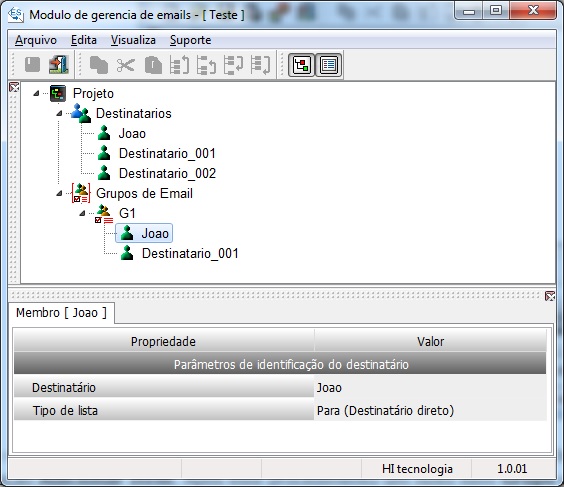Click the G1 group icon
Viewport: 564px width, 487px height.
click(x=104, y=214)
